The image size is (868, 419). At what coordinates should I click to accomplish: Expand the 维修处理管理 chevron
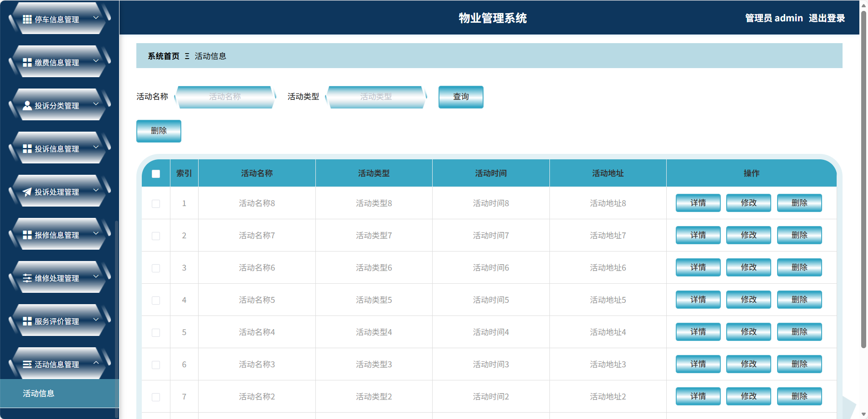pos(96,276)
